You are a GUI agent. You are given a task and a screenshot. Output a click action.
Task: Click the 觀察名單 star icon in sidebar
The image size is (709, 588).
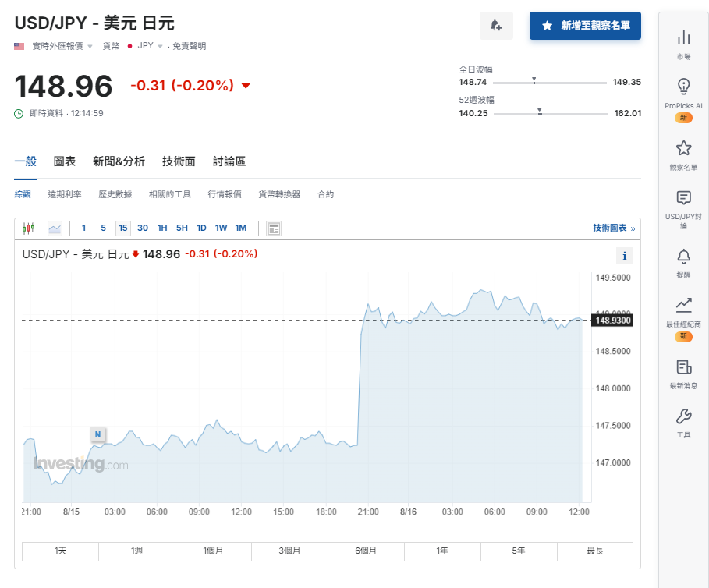[684, 147]
